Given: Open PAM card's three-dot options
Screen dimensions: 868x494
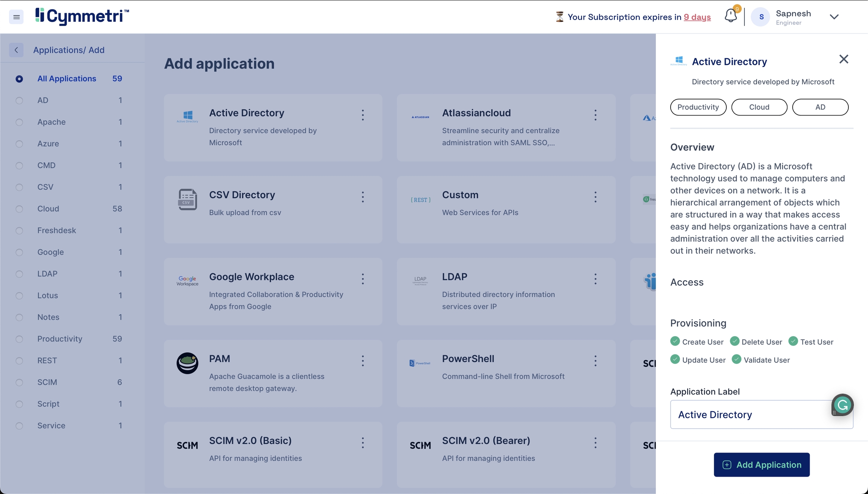Looking at the screenshot, I should click(x=363, y=361).
